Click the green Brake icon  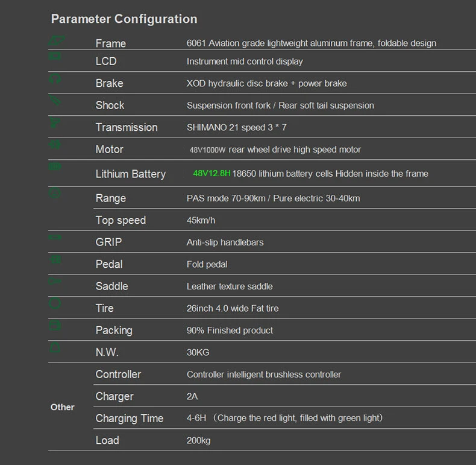[x=55, y=79]
